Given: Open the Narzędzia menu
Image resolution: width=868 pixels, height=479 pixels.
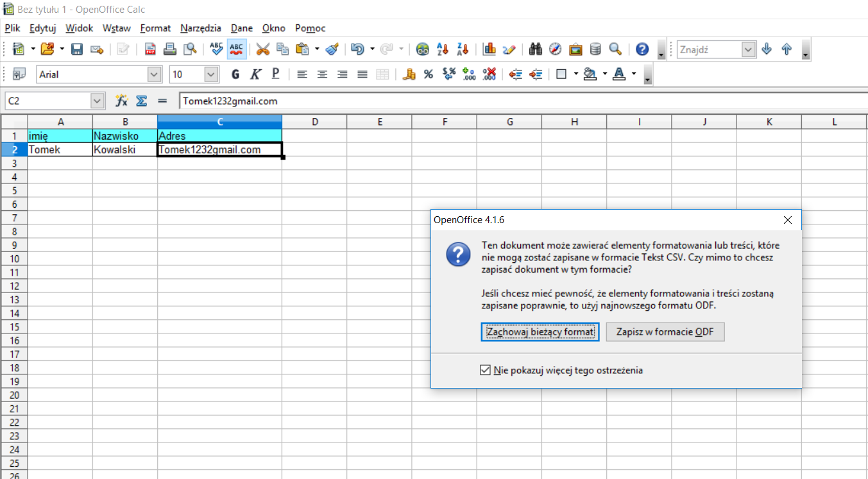Looking at the screenshot, I should pos(200,28).
